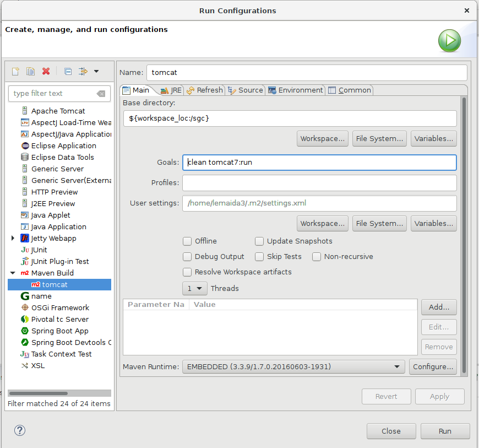Open the Environment tab
Viewport: 479px width, 448px height.
tap(295, 90)
